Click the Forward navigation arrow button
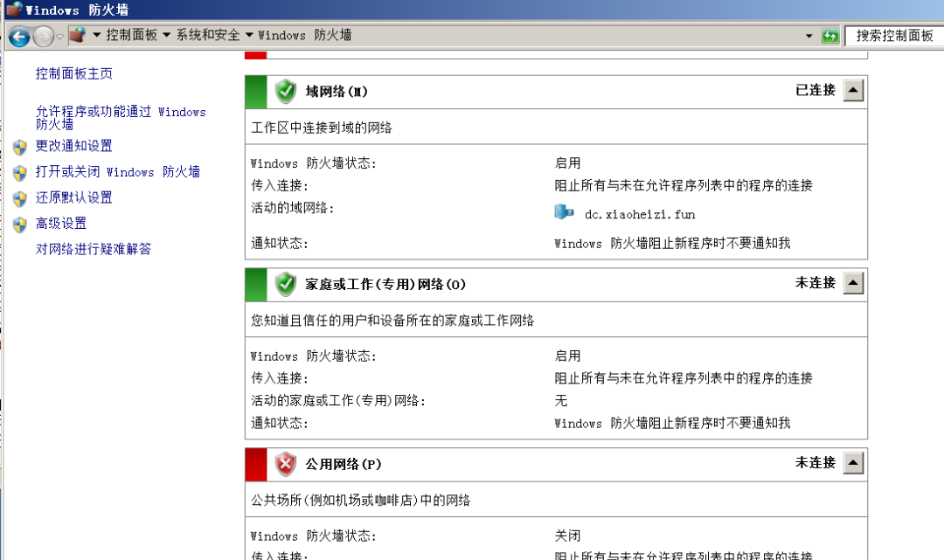The image size is (944, 560). pyautogui.click(x=43, y=37)
